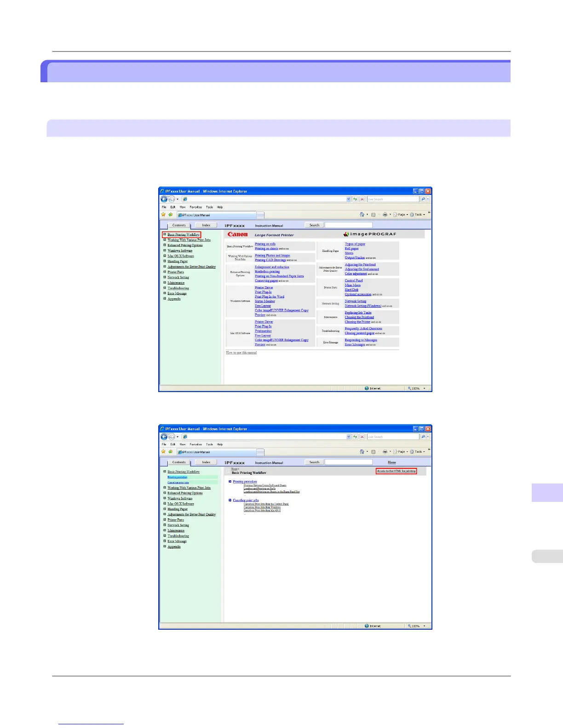563x728 pixels.
Task: Click Stop (red X) icon in Canon home page window
Action: pos(362,199)
